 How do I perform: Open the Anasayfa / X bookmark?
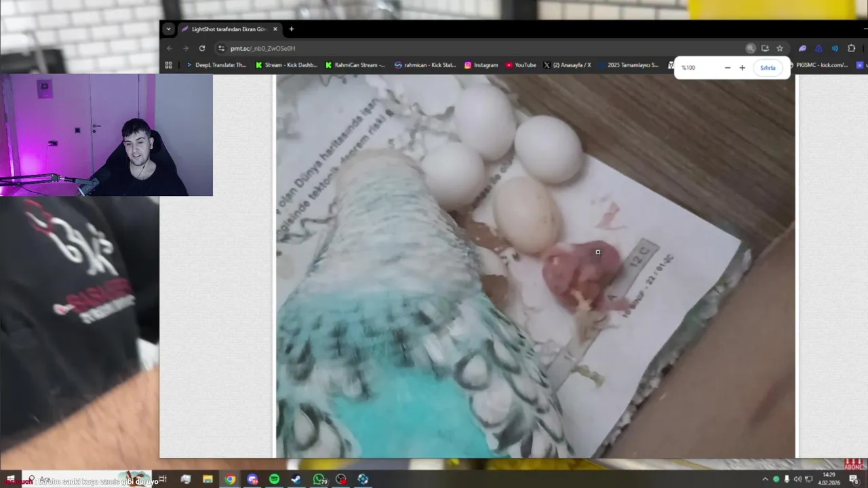(x=567, y=65)
